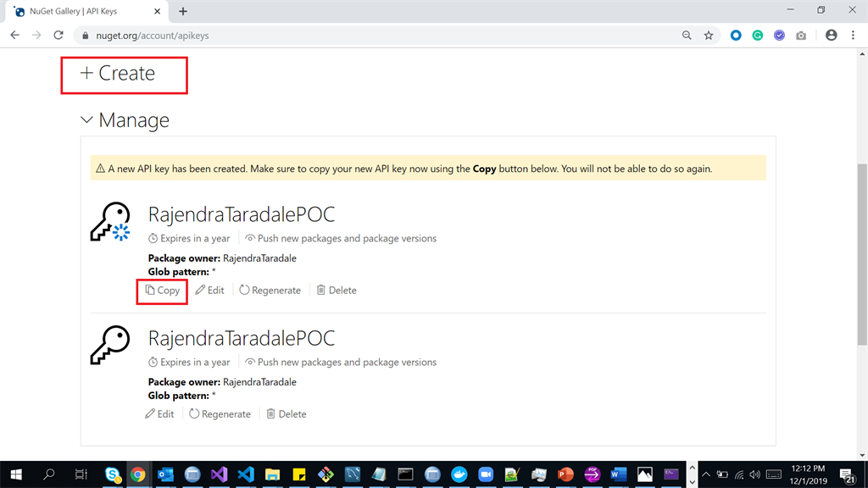Click the site lock icon

pyautogui.click(x=85, y=36)
